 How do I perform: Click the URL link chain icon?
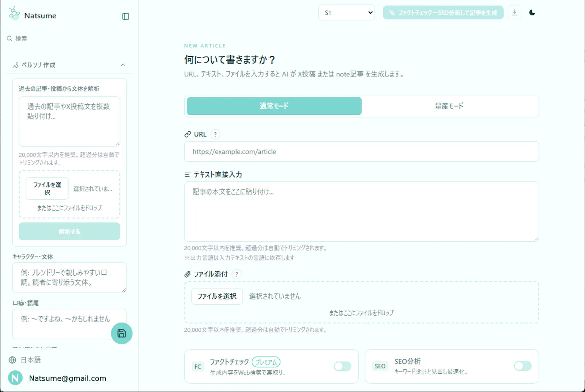pyautogui.click(x=188, y=134)
